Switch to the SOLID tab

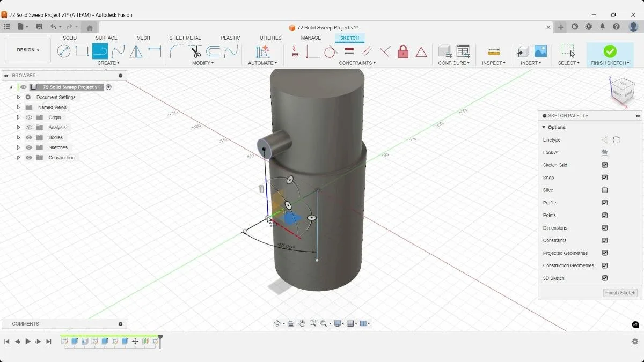[70, 38]
